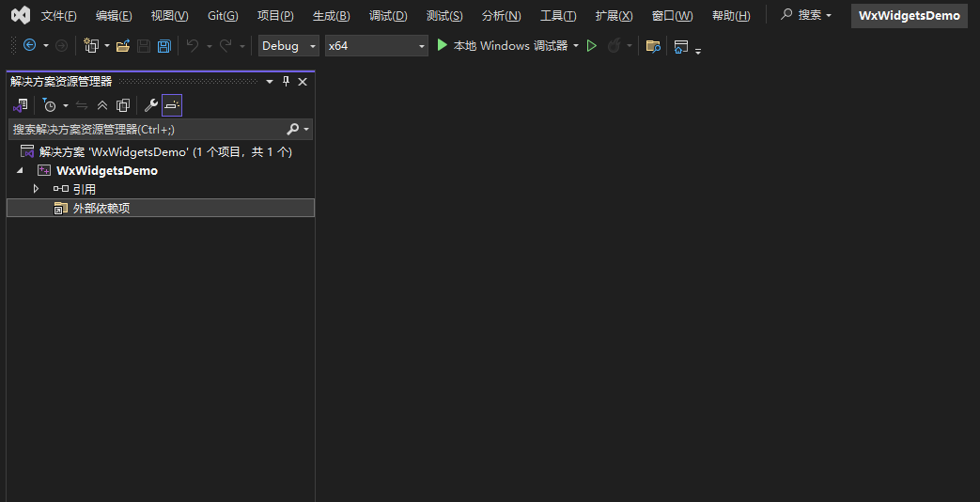Open the 视图(V) menu
The width and height of the screenshot is (980, 502).
(x=169, y=16)
